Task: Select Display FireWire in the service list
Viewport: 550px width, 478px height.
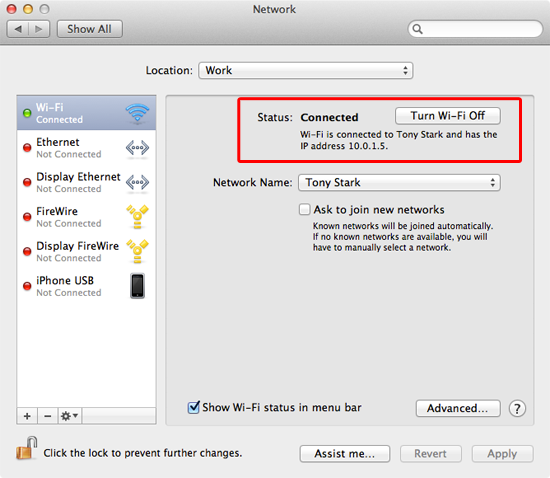Action: point(86,251)
